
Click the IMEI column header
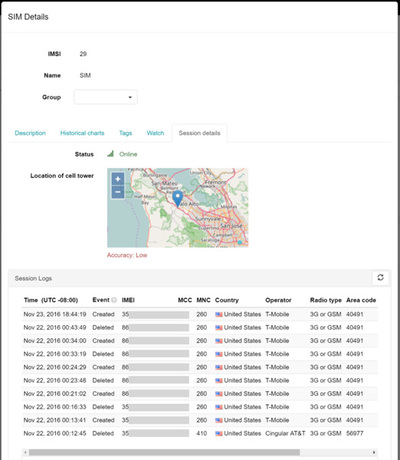pos(128,300)
